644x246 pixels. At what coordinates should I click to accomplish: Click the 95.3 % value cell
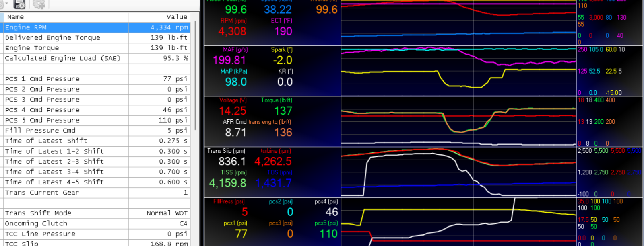click(x=159, y=58)
